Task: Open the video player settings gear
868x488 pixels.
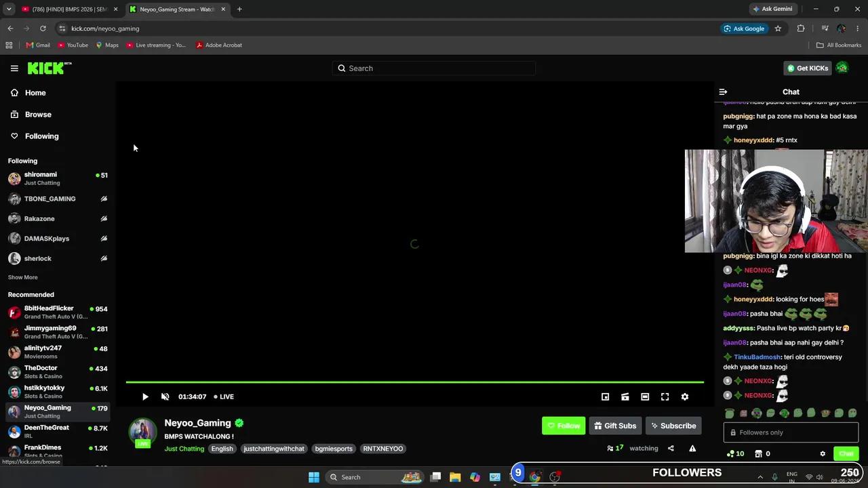Action: click(685, 397)
